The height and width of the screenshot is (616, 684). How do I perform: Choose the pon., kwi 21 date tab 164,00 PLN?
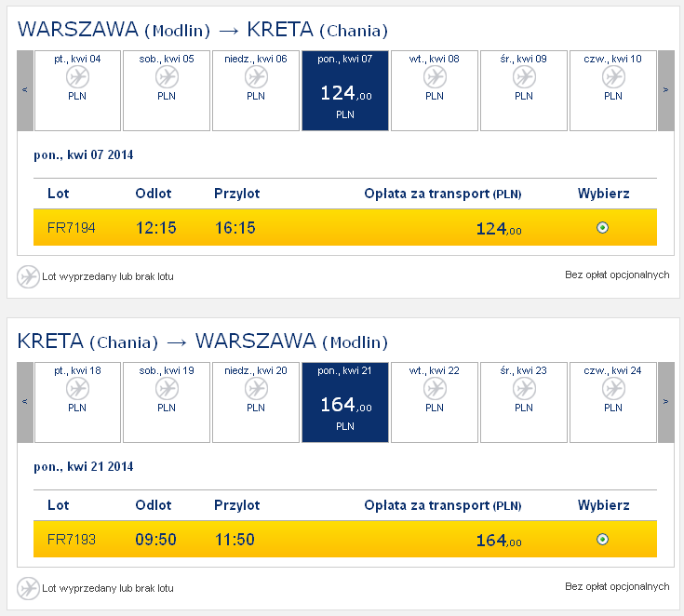tap(345, 402)
